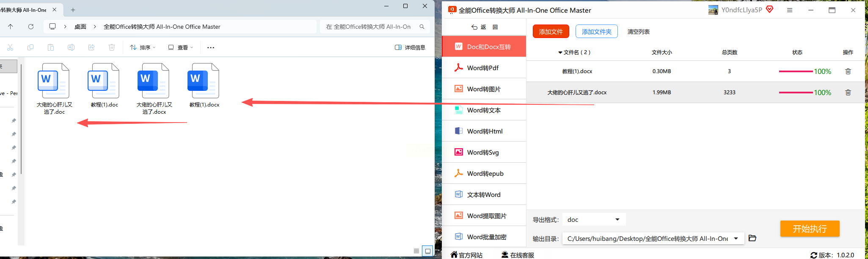Viewport: 868px width, 259px height.
Task: Select 教程(1).docx file in Explorer
Action: [x=204, y=85]
